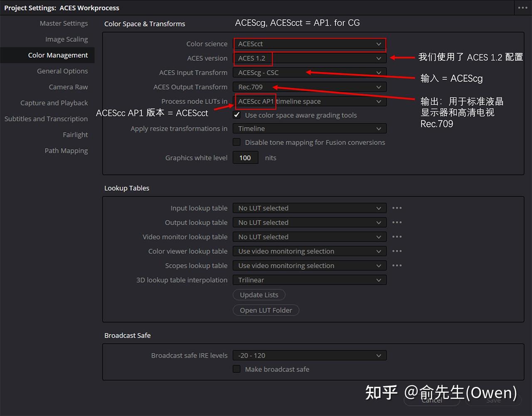
Task: Uncheck Use color space aware grading tools
Action: (x=236, y=115)
